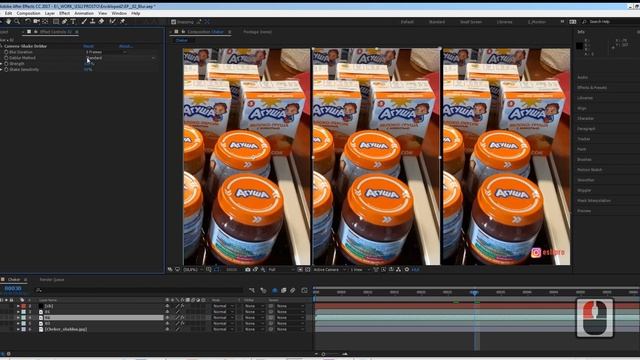Select the Roto Brush tool
Viewport: 640px width, 360px height.
pyautogui.click(x=112, y=21)
